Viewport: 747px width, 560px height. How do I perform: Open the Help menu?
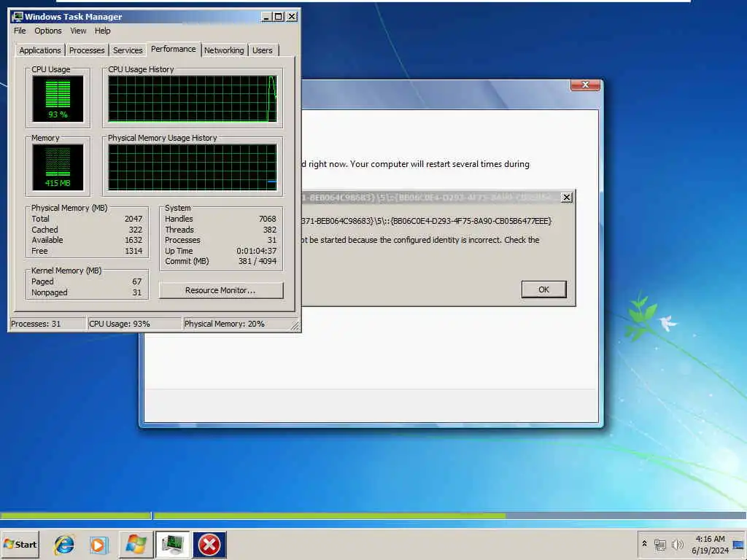[x=102, y=31]
